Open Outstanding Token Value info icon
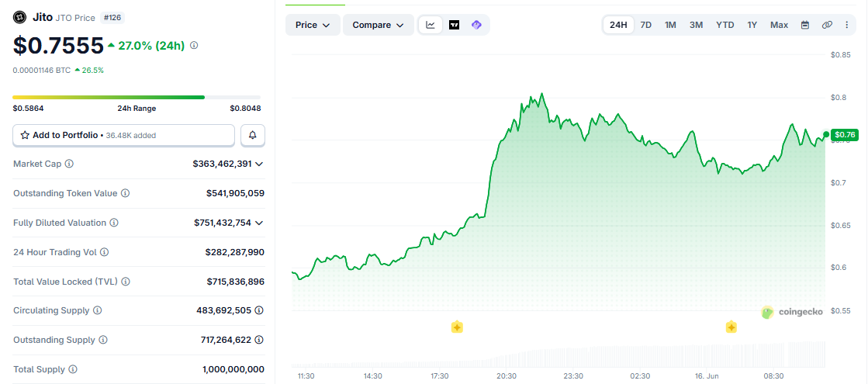868x384 pixels. click(x=125, y=193)
